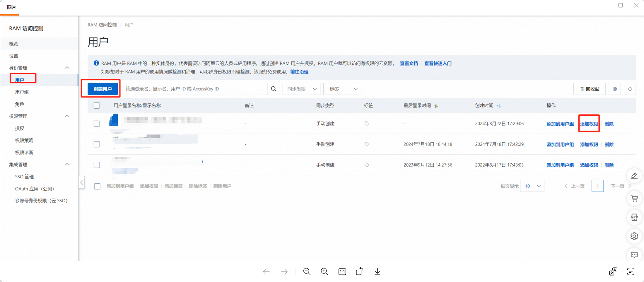
Task: Sort by 最后登录时间 arrows icon
Action: 436,106
